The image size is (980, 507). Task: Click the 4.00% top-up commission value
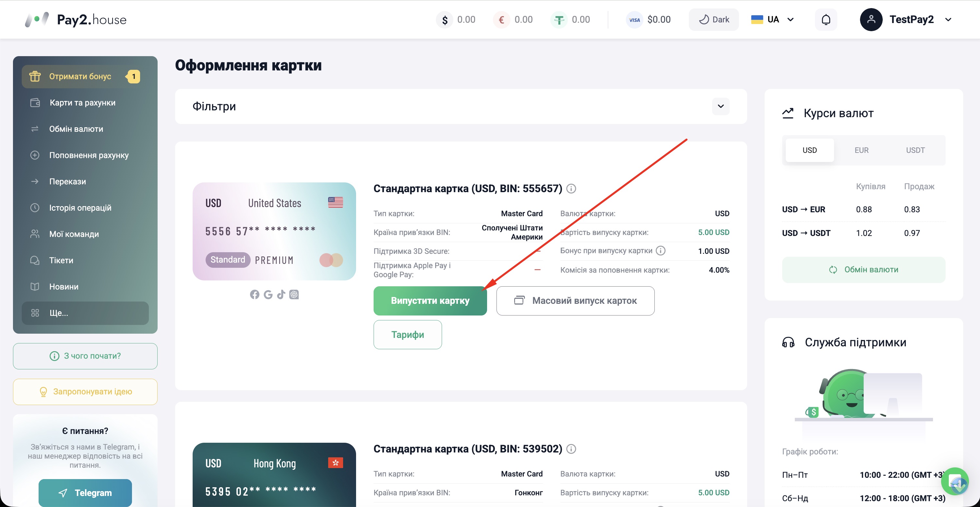(719, 270)
